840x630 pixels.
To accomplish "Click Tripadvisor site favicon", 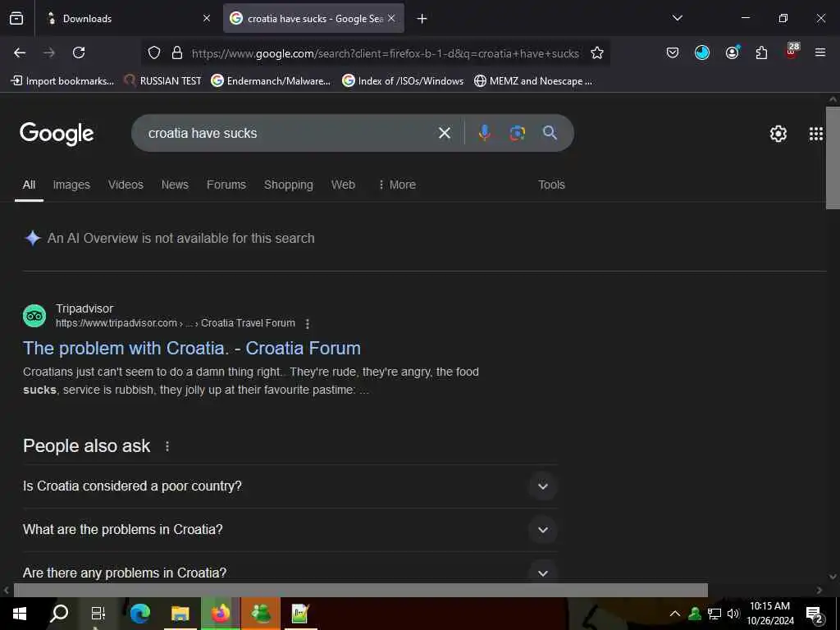I will pos(34,316).
